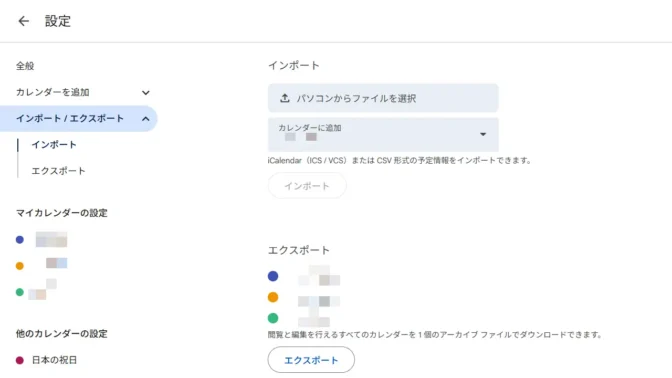
Task: Click the エクスポート button to download calendars
Action: 311,360
